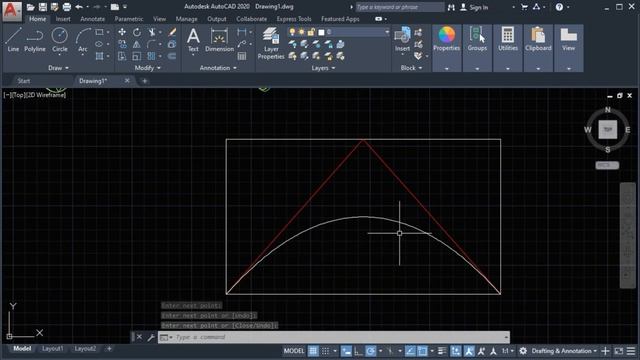Viewport: 640px width, 360px height.
Task: Select the Fillet tool in Modify panel
Action: 152,44
